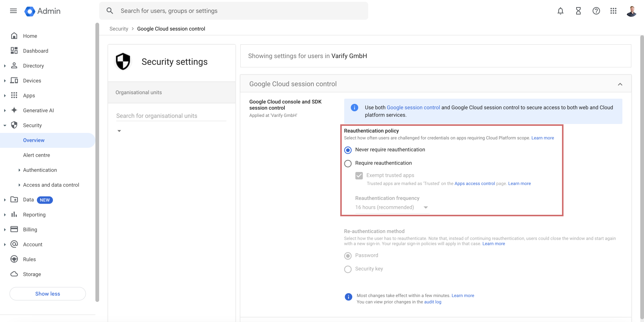Click the Data folder icon
The image size is (644, 322).
pos(14,200)
